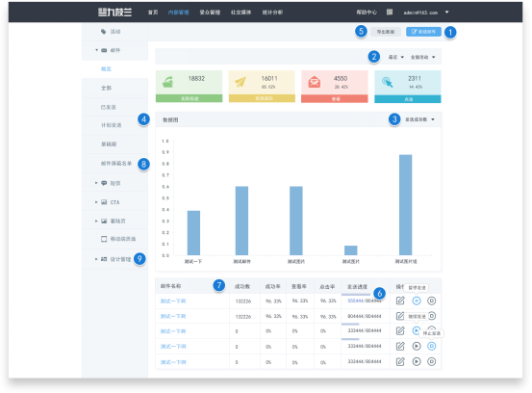Expand the 短信 sidebar section arrow
The image size is (532, 393).
coord(96,183)
